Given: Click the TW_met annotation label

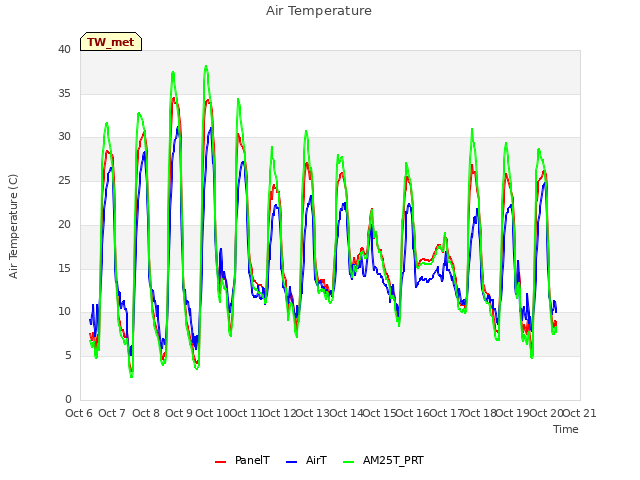Looking at the screenshot, I should tap(111, 42).
